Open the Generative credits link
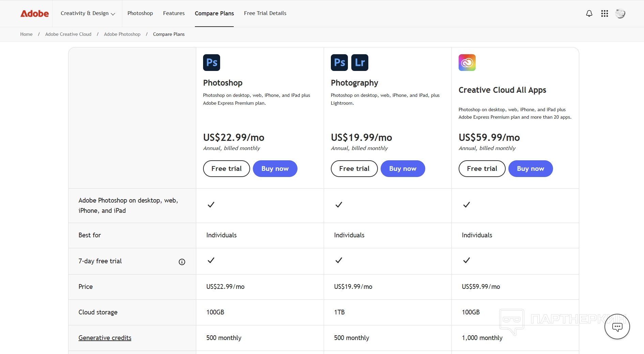Image resolution: width=644 pixels, height=354 pixels. click(105, 338)
